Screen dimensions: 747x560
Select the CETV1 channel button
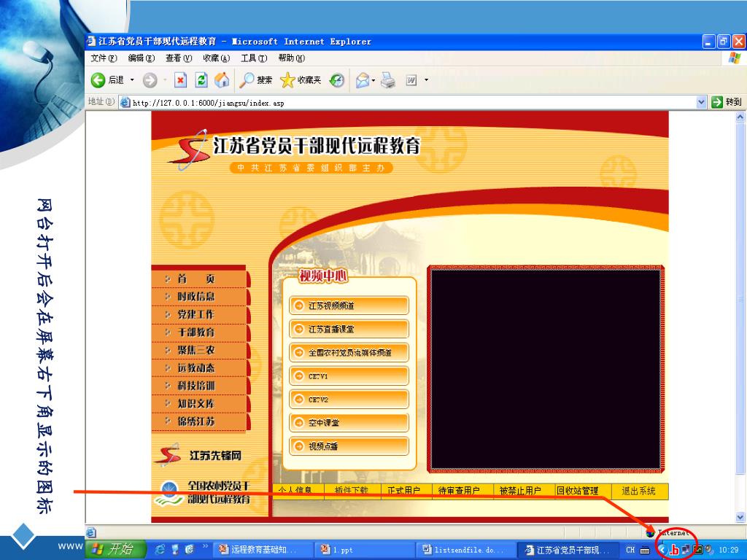(x=349, y=376)
